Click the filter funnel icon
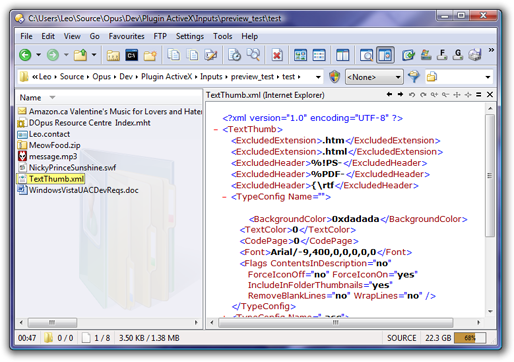The width and height of the screenshot is (514, 362). tap(414, 76)
